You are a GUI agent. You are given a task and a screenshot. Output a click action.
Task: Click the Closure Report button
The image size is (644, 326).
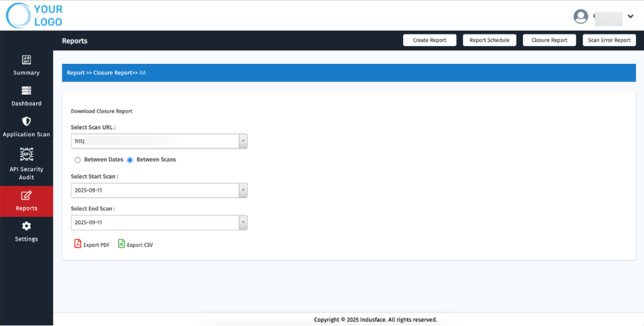pos(550,41)
